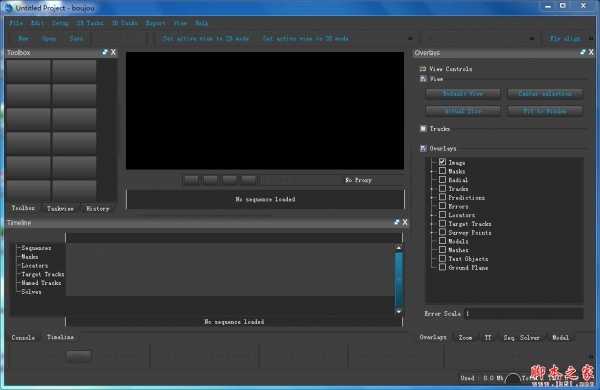
Task: Open the 2D Tasks menu
Action: [x=90, y=23]
